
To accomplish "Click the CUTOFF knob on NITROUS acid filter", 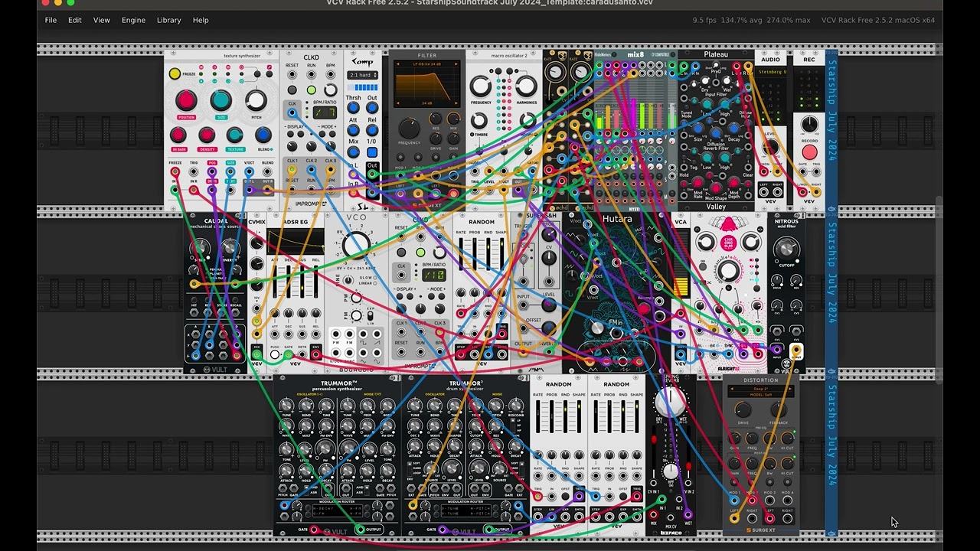I will click(786, 248).
